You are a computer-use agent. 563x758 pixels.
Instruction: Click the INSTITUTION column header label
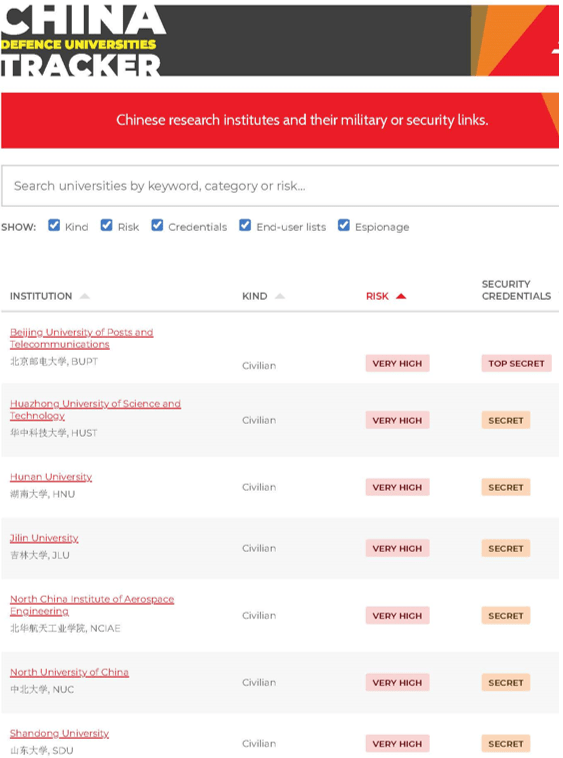pyautogui.click(x=41, y=296)
